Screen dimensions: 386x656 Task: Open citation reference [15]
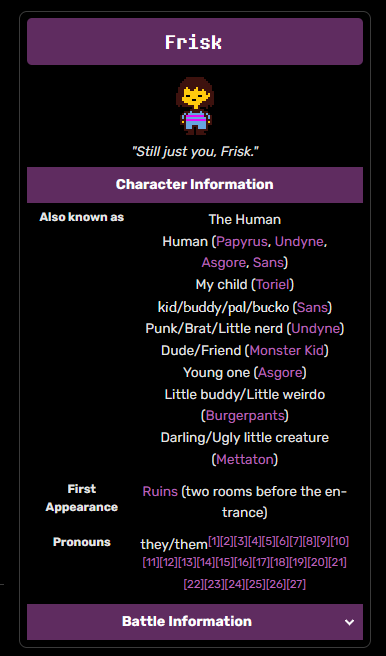[225, 562]
